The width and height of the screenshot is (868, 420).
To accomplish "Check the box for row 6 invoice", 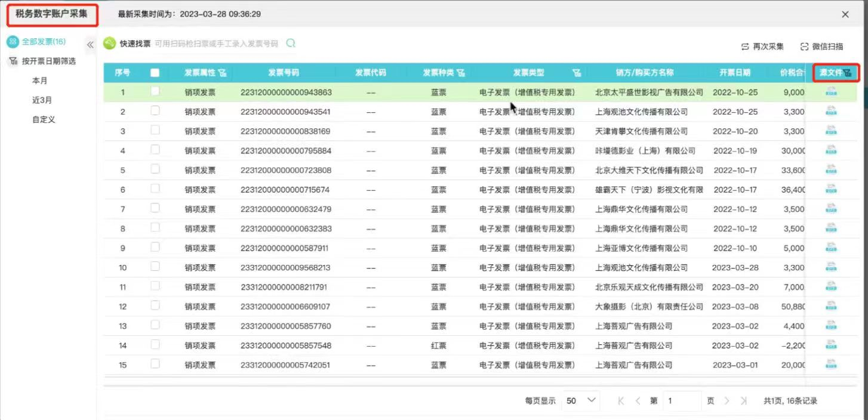I will (155, 189).
